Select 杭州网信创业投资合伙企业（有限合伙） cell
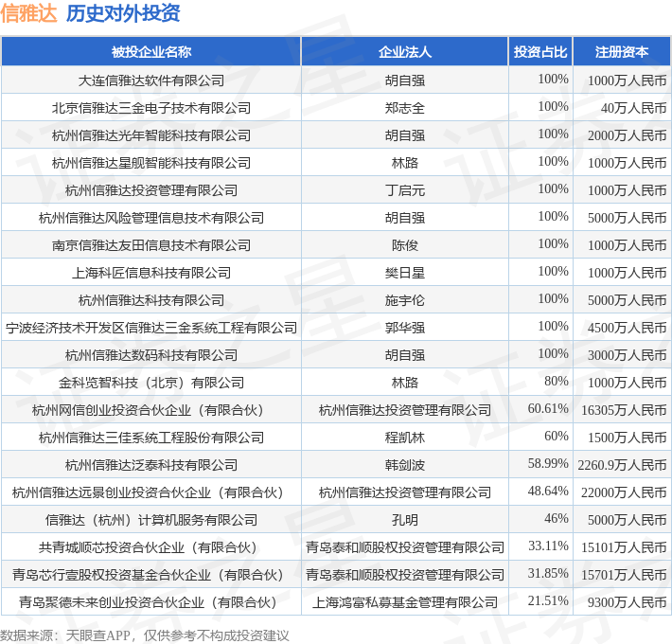 click(x=150, y=410)
